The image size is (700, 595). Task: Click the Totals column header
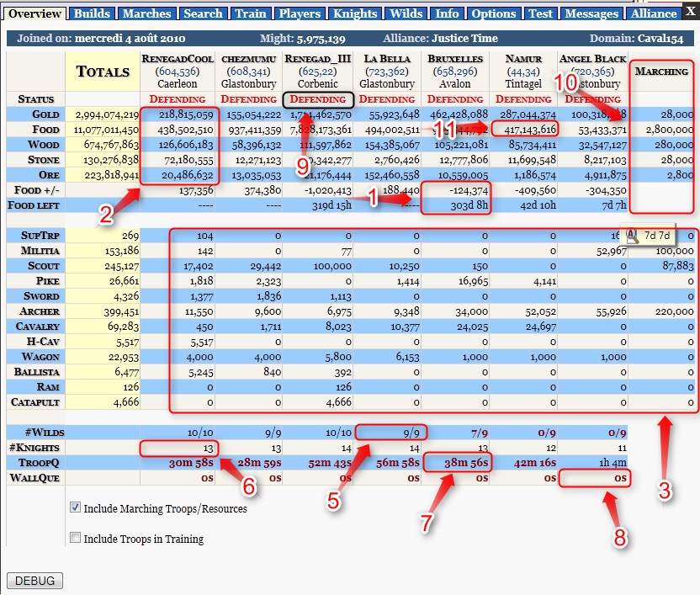point(103,72)
